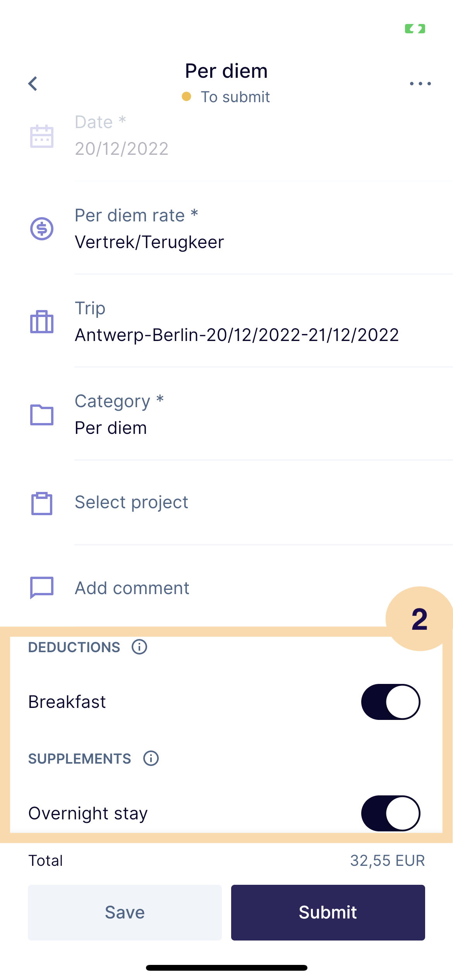Tap the dollar coin per diem icon
Viewport: 453px width, 980px height.
[42, 229]
